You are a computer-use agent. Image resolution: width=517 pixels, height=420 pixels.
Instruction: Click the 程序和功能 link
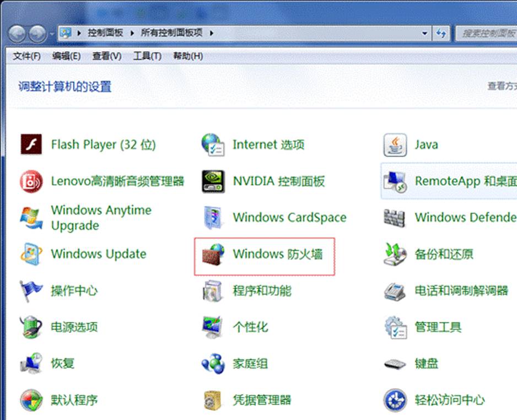(x=262, y=291)
